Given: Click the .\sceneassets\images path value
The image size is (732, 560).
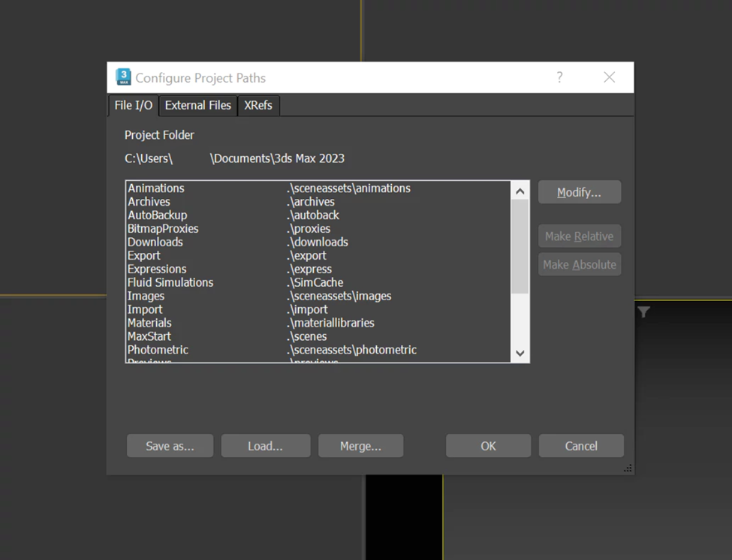Looking at the screenshot, I should (339, 297).
